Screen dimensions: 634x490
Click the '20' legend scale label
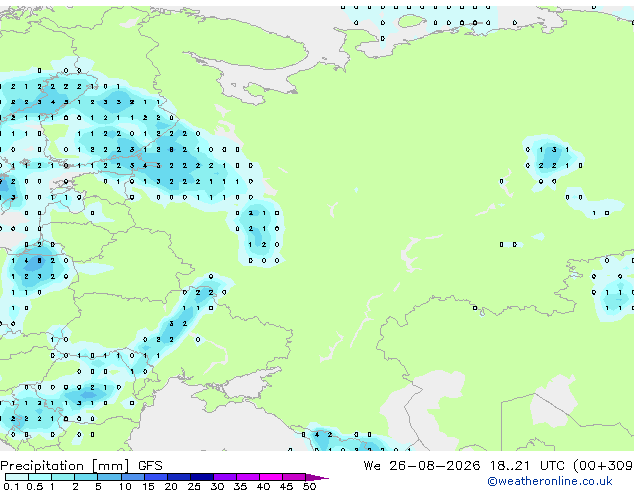tap(171, 486)
